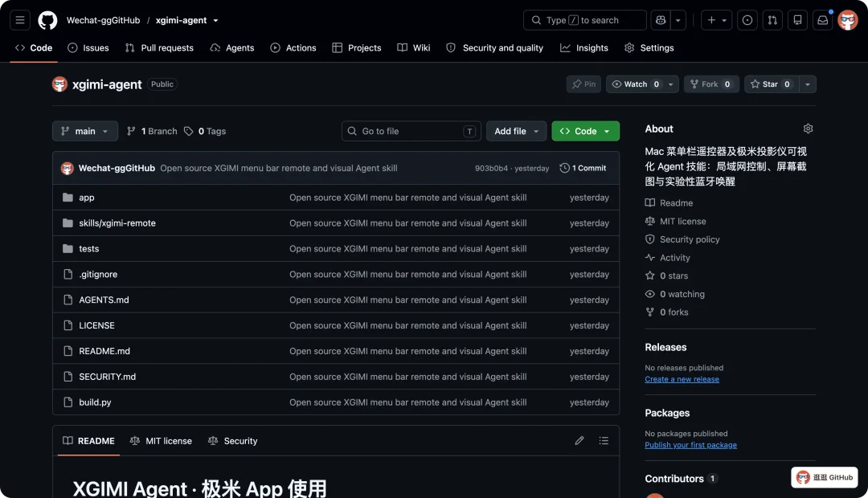Edit the README with the pencil icon
868x498 pixels.
click(579, 440)
